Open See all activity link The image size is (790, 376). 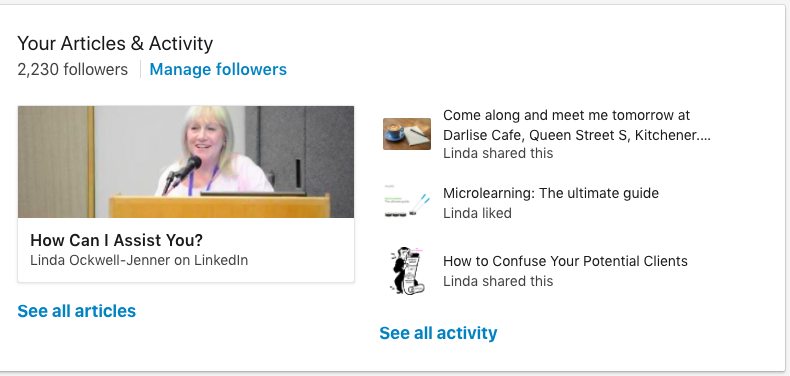click(438, 333)
